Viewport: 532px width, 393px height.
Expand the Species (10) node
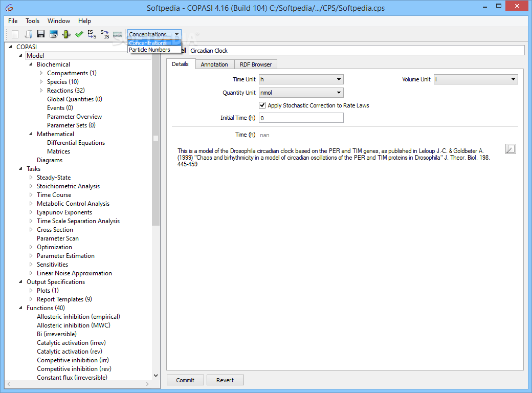click(41, 82)
